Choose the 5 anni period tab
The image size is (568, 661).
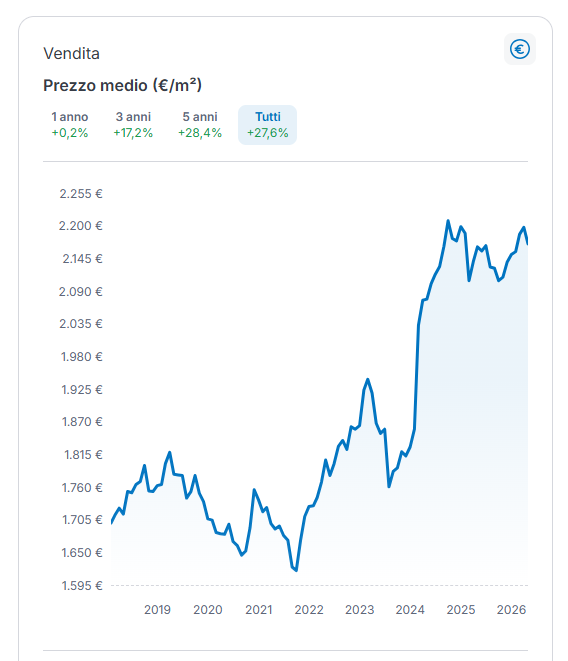199,125
